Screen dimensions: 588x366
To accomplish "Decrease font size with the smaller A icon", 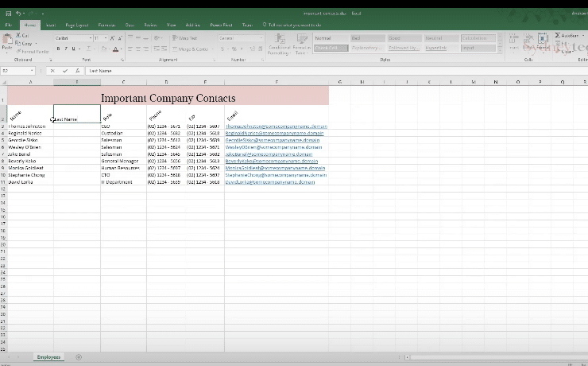I will tap(120, 38).
